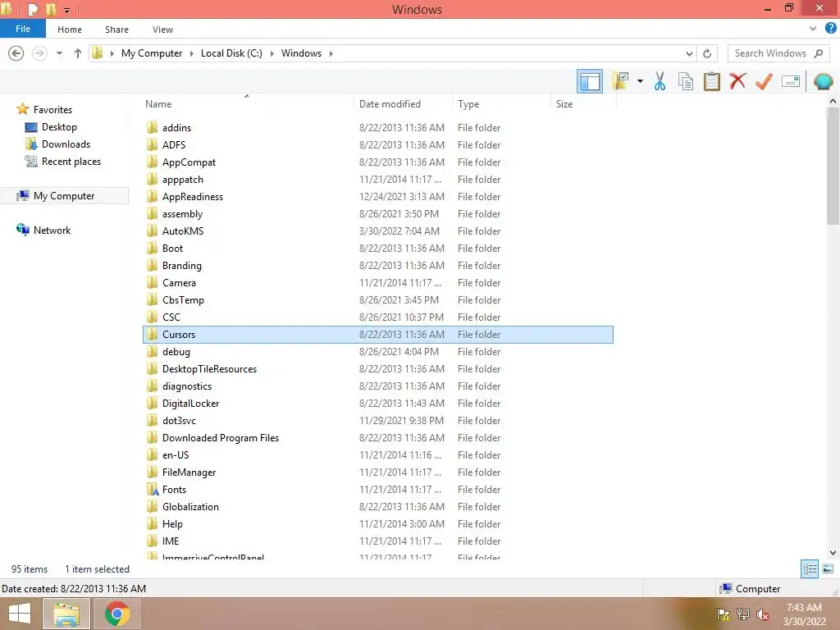The height and width of the screenshot is (630, 840).
Task: Click the muted volume tray icon
Action: [x=762, y=614]
